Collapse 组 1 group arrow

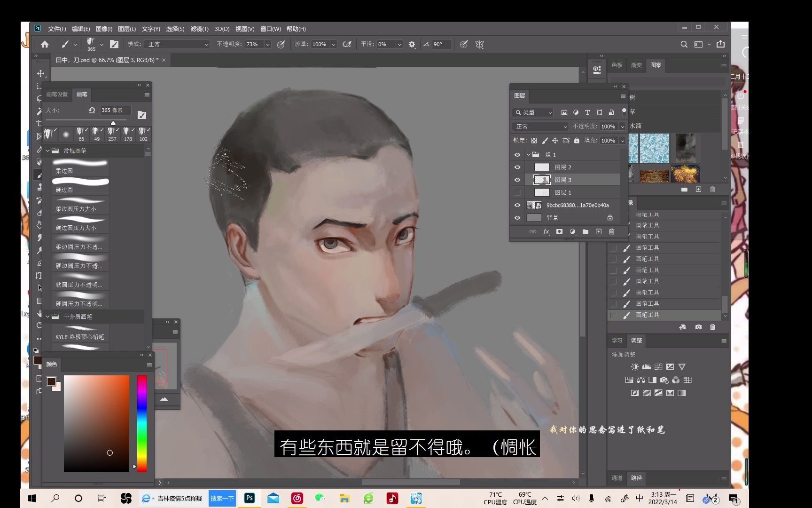click(529, 155)
